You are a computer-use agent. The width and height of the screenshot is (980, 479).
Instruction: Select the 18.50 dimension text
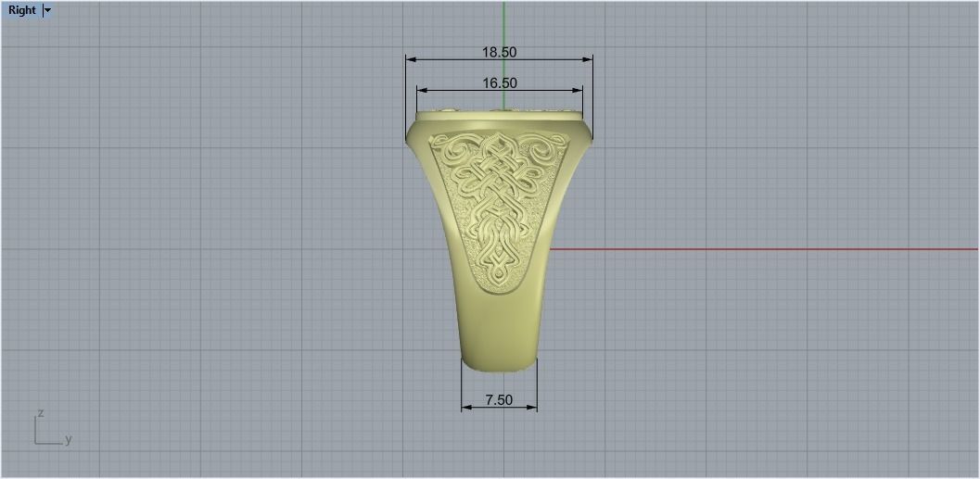coord(499,53)
